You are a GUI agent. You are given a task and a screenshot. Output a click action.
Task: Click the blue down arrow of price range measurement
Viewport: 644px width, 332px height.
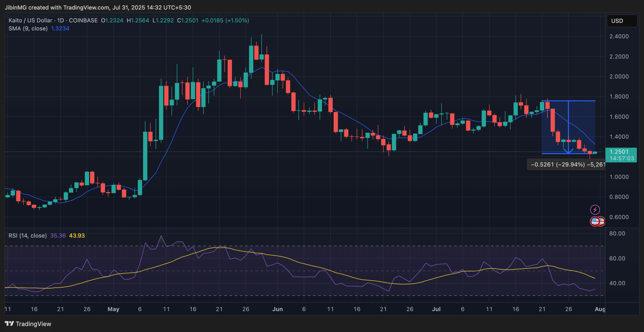[x=568, y=151]
